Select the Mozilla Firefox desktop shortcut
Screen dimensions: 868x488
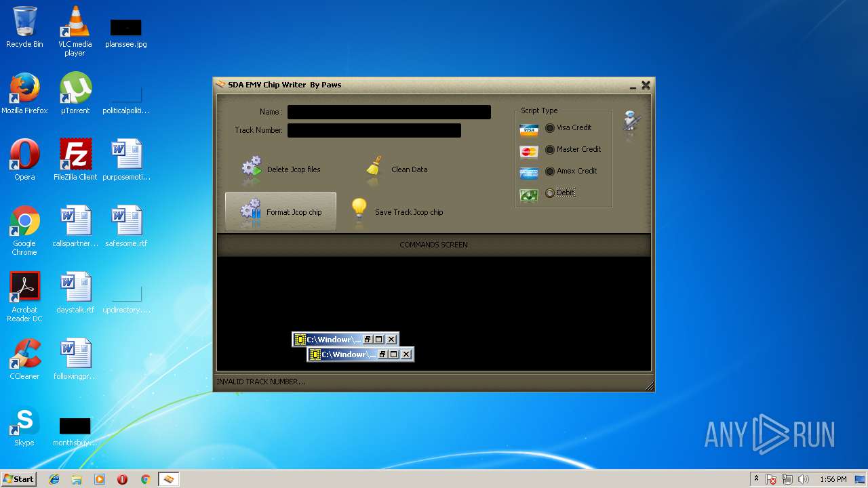pos(24,94)
